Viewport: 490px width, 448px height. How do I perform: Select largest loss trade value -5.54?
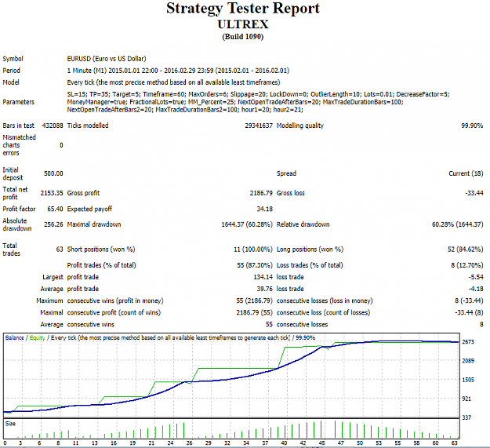[x=476, y=277]
